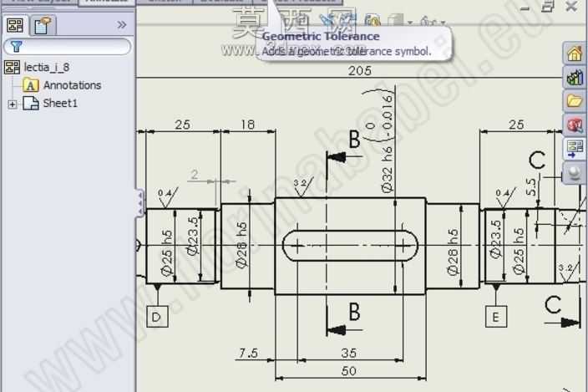Open the View Palette pane

tap(575, 149)
